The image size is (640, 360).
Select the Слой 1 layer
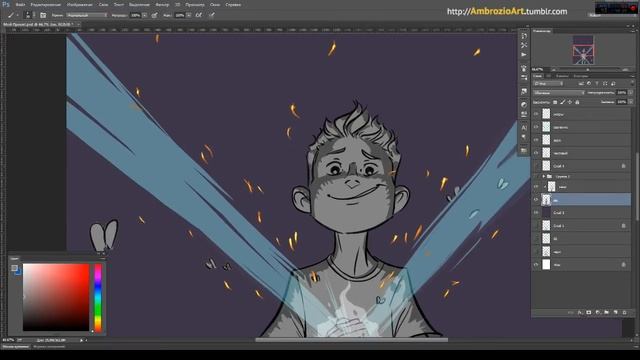point(582,226)
